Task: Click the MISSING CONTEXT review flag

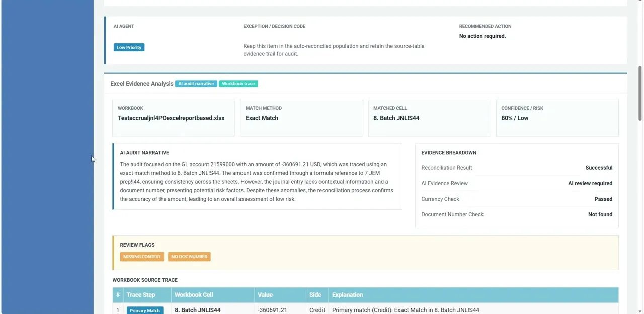Action: point(142,257)
